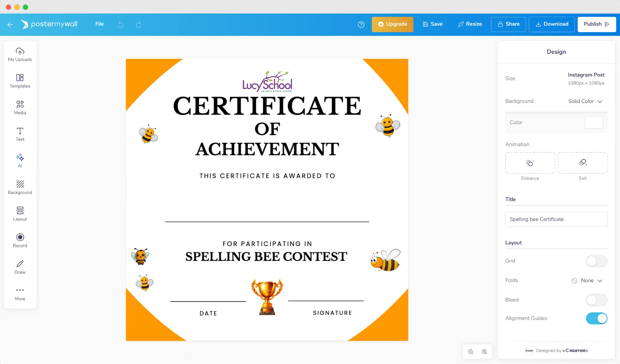
Task: Show More sidebar options
Action: 20,294
